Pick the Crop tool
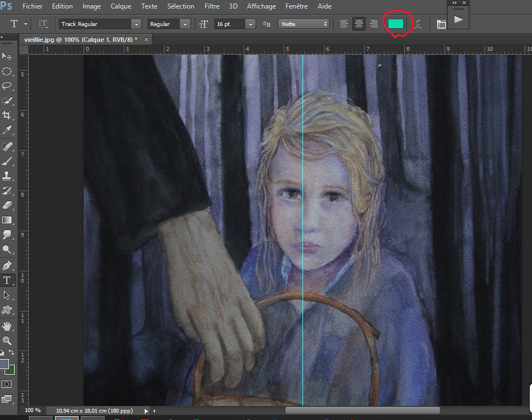Screen dimensions: 532x420 click(x=7, y=115)
